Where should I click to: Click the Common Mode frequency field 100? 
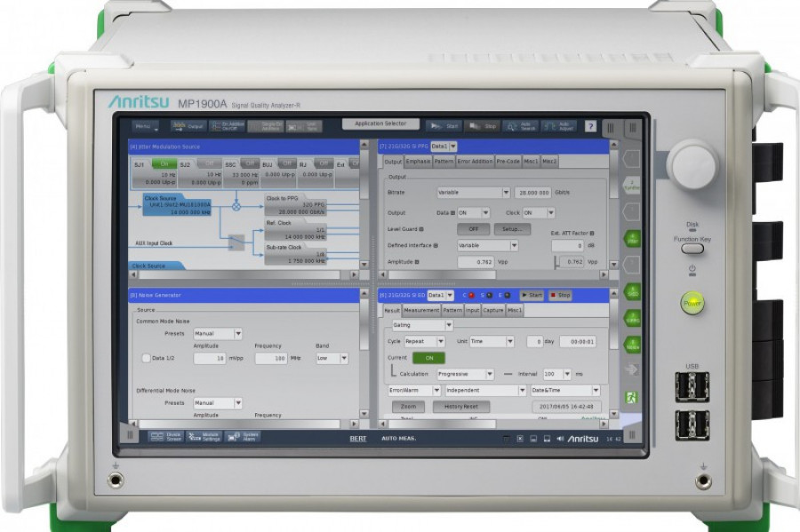pos(271,358)
